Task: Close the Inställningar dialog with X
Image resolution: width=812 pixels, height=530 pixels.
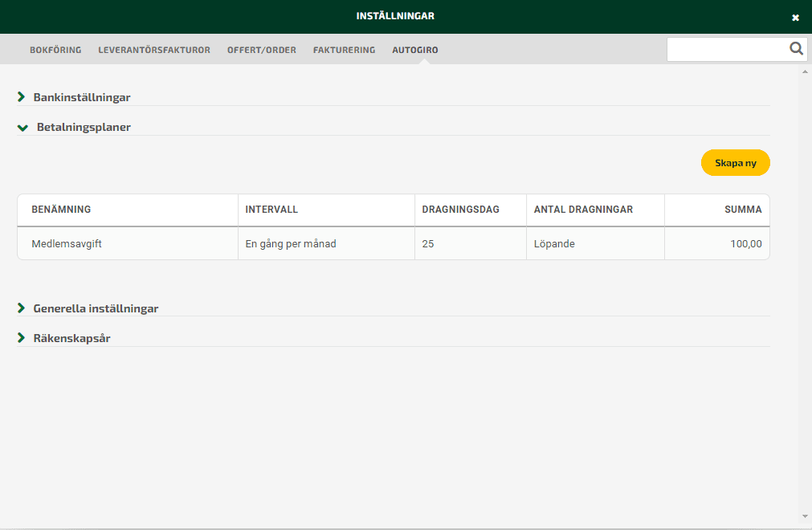Action: click(795, 18)
